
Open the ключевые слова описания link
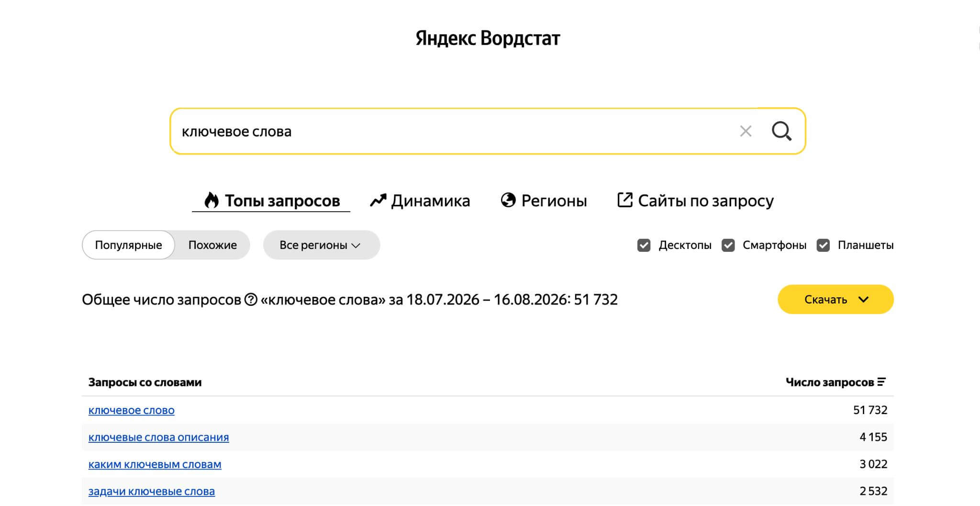pyautogui.click(x=159, y=438)
